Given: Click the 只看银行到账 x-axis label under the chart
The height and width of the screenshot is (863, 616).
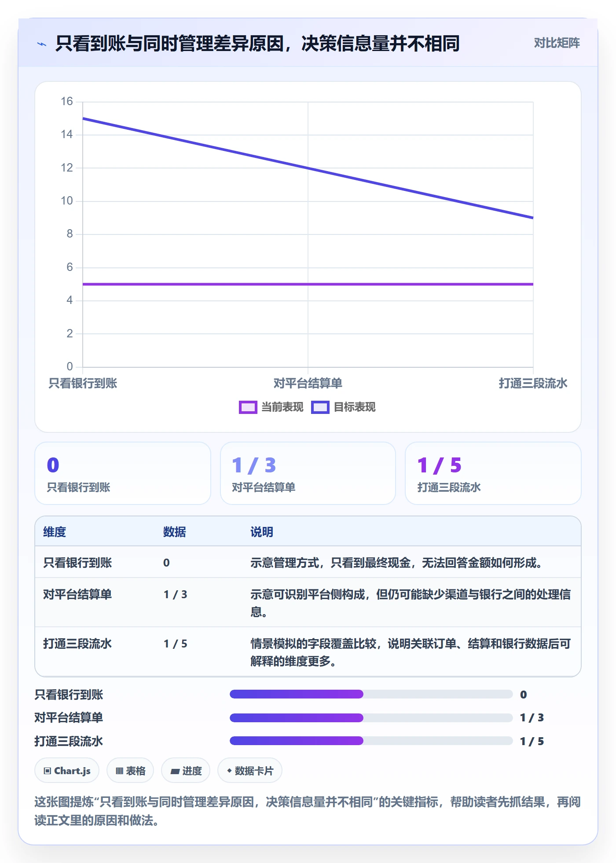Looking at the screenshot, I should 83,384.
